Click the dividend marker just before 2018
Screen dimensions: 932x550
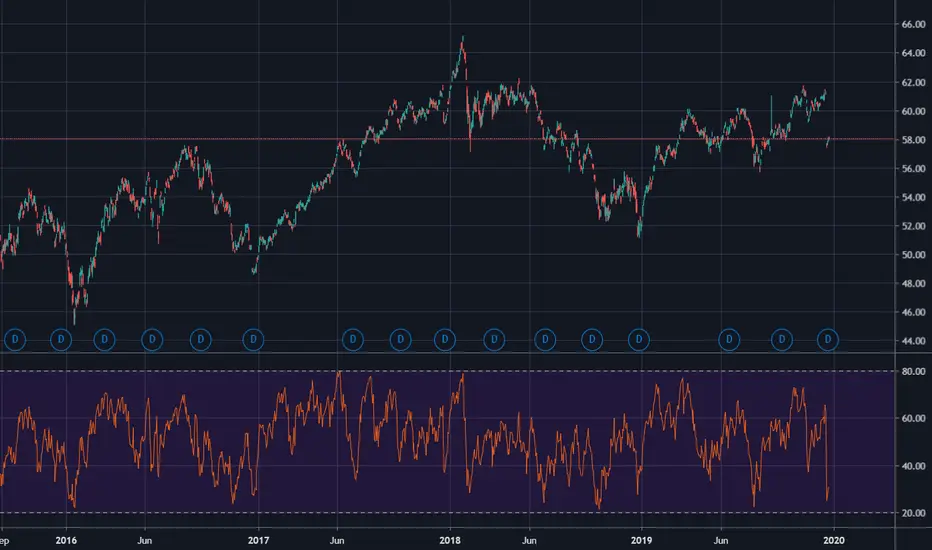(x=445, y=340)
